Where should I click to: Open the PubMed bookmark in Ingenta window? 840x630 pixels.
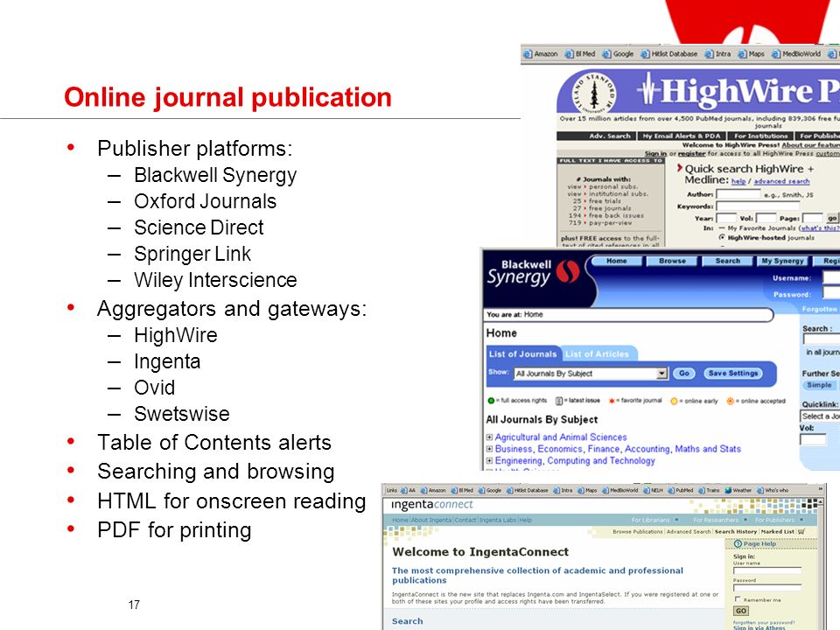681,490
